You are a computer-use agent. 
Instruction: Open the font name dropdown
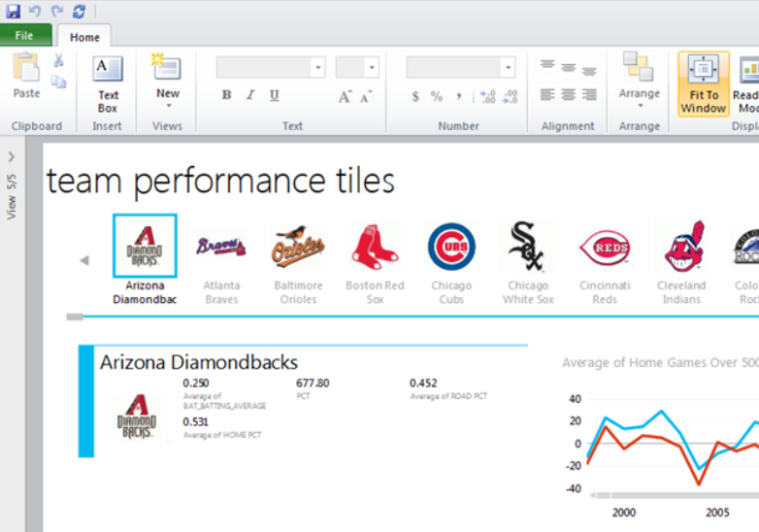click(317, 67)
